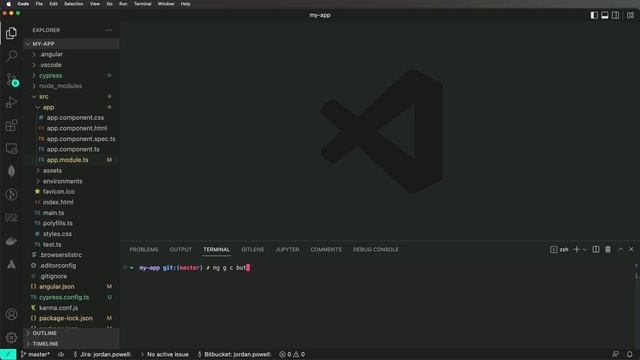Open the Atlassian view in activity bar
This screenshot has height=360, width=640.
11,264
